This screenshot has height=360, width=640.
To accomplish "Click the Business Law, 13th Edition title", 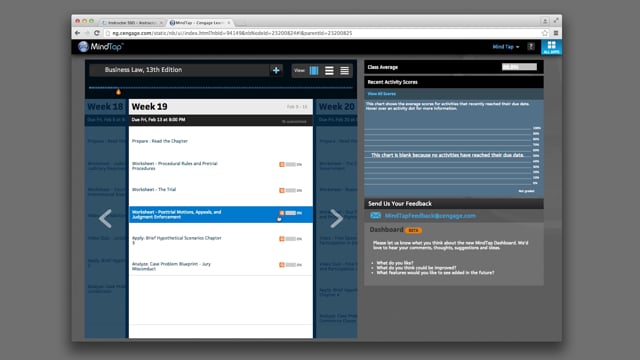I will point(143,70).
